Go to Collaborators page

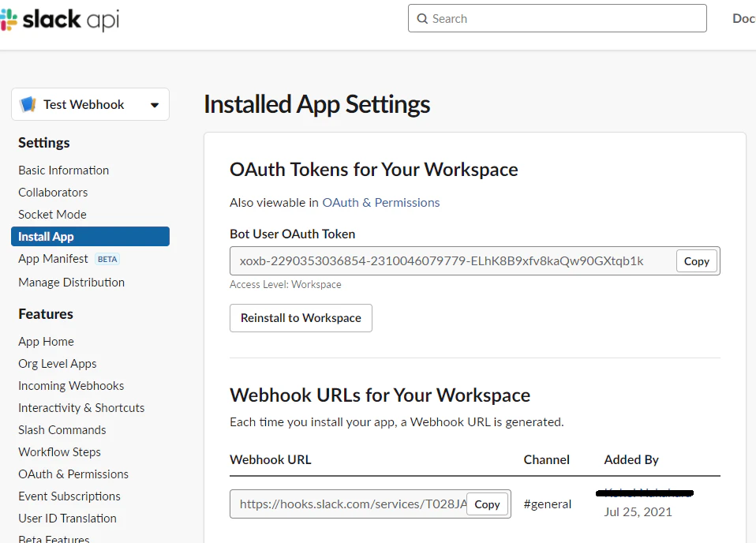point(53,193)
